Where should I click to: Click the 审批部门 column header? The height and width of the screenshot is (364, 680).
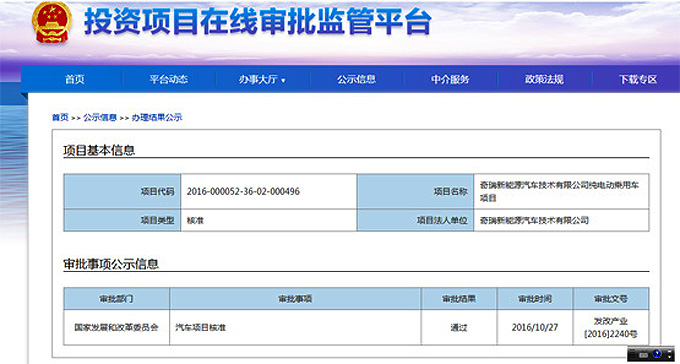[117, 298]
